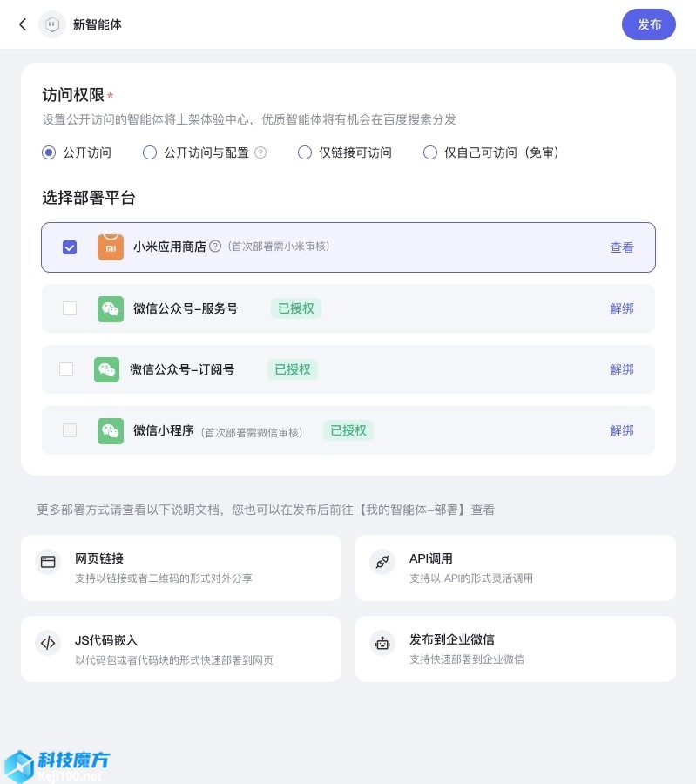Open the help tooltip beside 公开访问与配置

[x=260, y=152]
